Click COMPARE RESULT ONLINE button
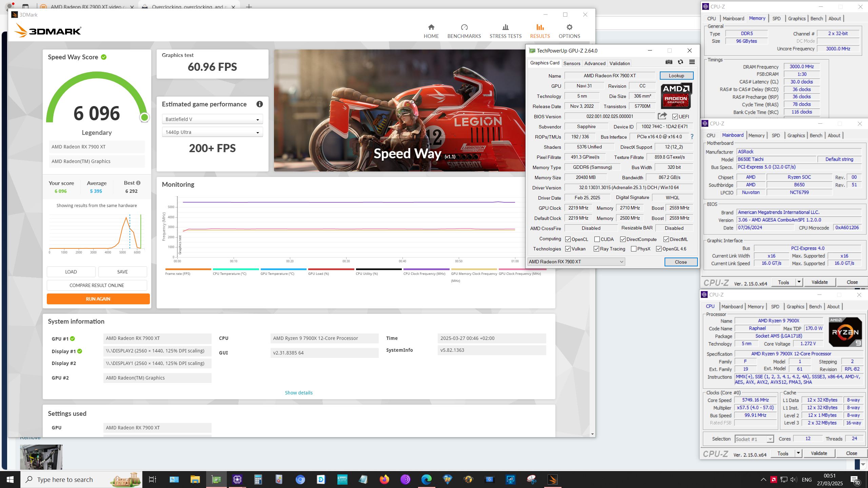 pyautogui.click(x=97, y=285)
